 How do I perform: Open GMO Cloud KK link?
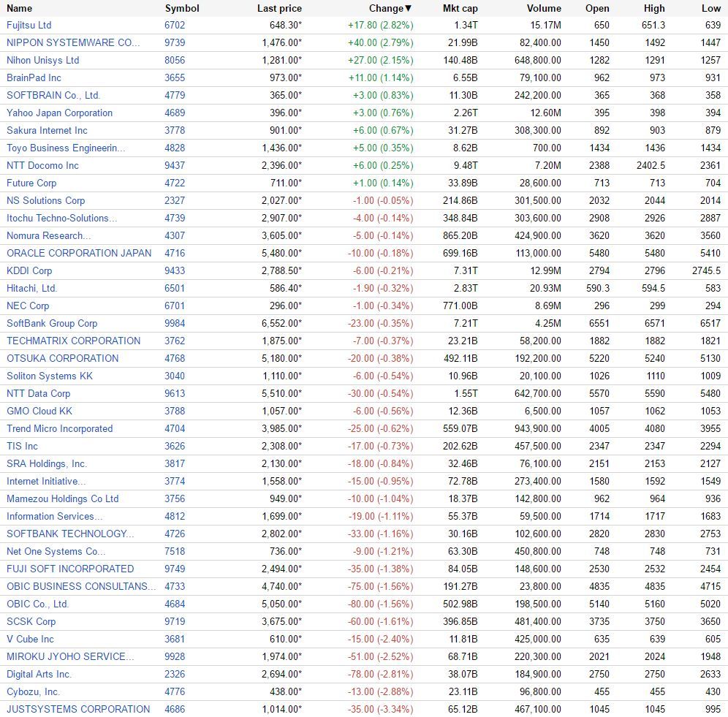coord(39,411)
